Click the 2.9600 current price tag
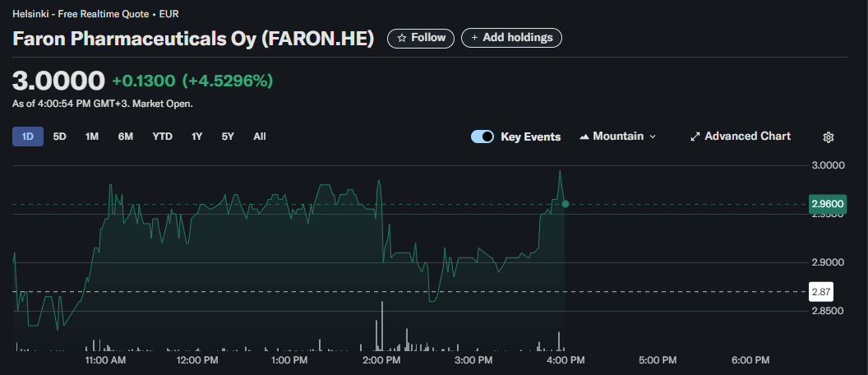The image size is (868, 375). click(828, 204)
